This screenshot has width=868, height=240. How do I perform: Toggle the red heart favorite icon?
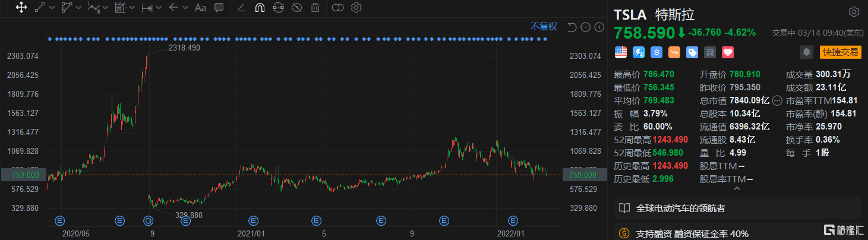tap(728, 52)
